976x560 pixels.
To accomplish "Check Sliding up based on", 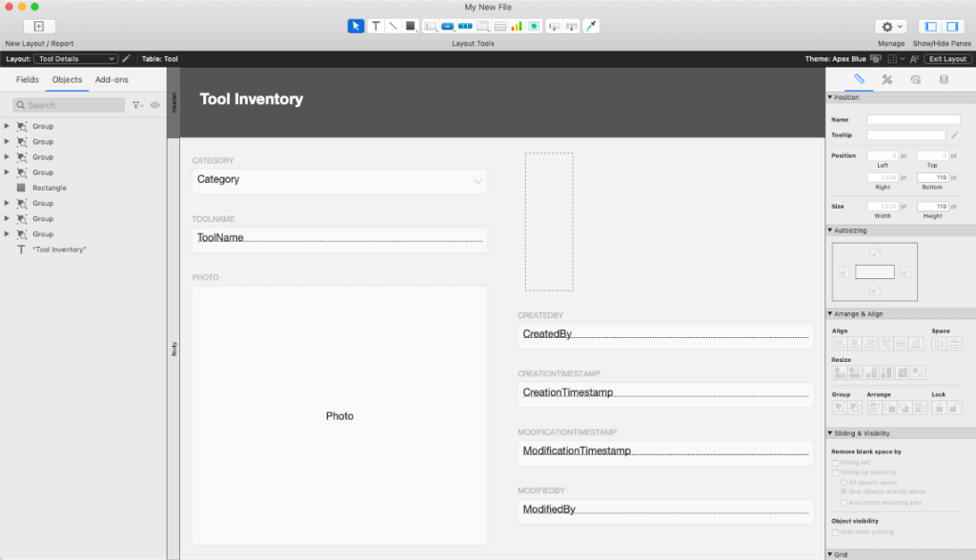I will click(x=835, y=472).
